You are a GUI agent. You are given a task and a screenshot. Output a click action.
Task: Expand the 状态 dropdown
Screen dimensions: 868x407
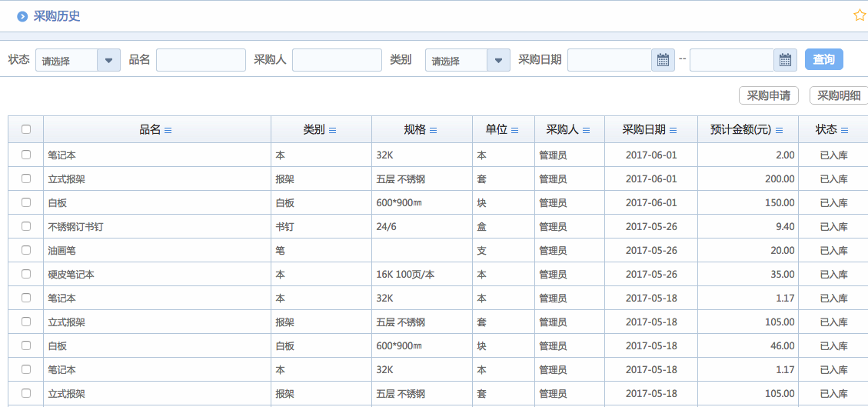[108, 60]
